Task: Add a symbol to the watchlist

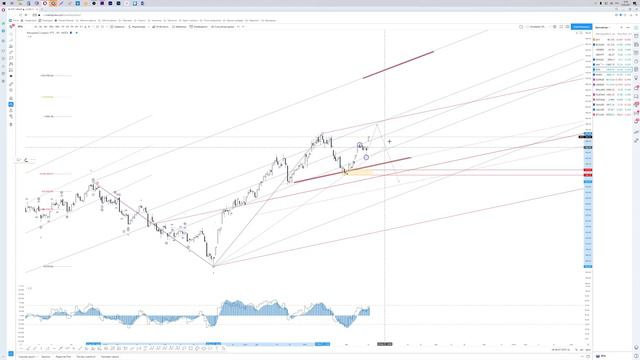Action: coord(621,27)
